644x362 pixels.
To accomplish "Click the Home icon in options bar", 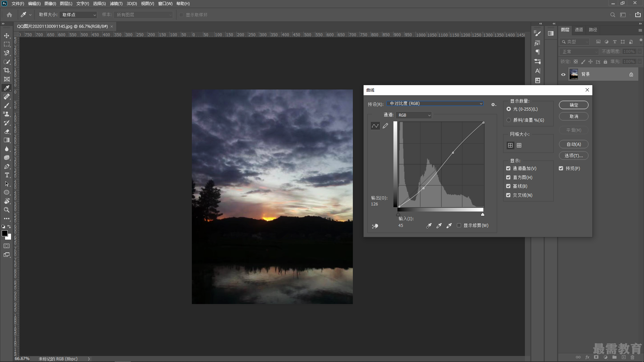I will point(9,15).
